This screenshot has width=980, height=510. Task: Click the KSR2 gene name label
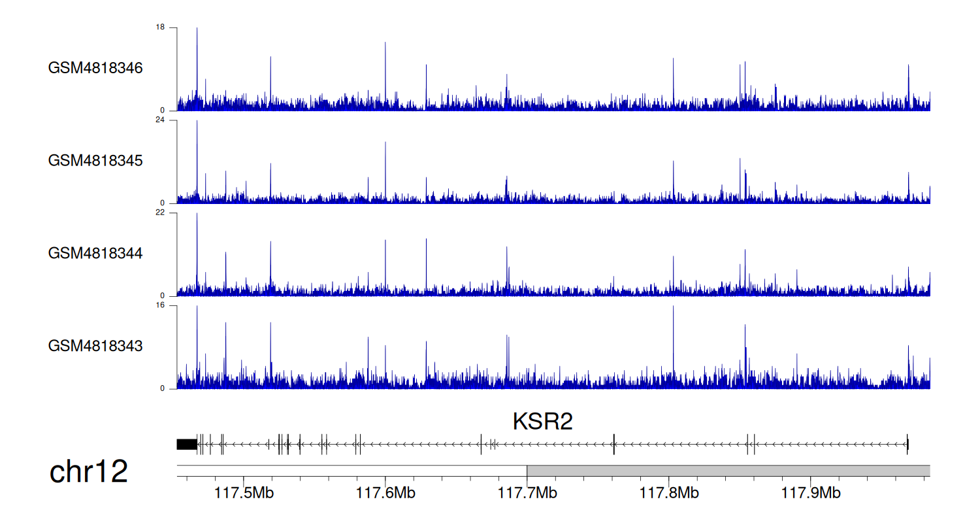tap(542, 422)
